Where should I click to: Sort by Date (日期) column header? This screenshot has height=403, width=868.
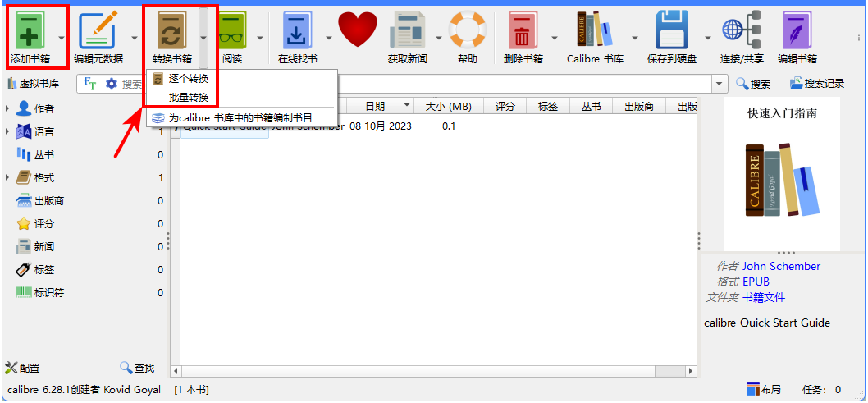(381, 106)
